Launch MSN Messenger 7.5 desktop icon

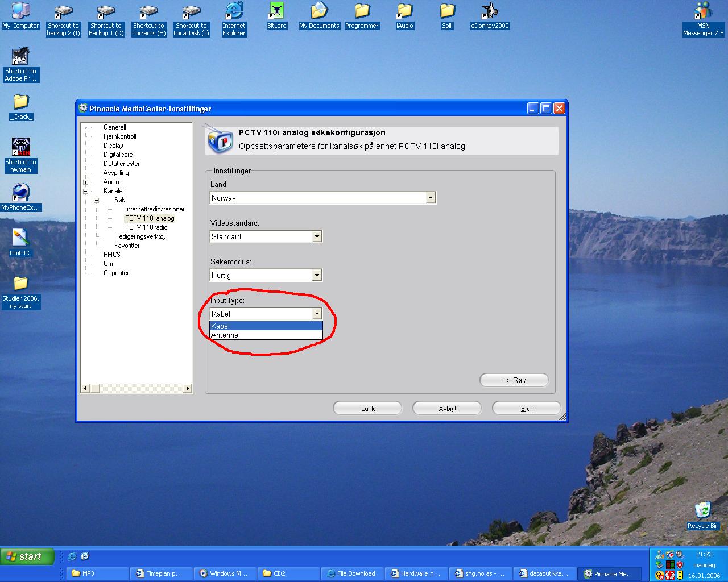[703, 20]
